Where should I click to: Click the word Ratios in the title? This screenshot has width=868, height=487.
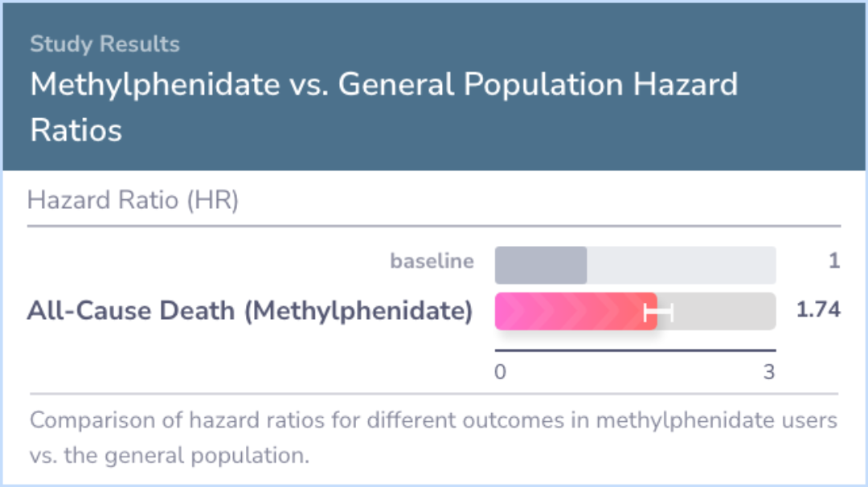pos(76,131)
